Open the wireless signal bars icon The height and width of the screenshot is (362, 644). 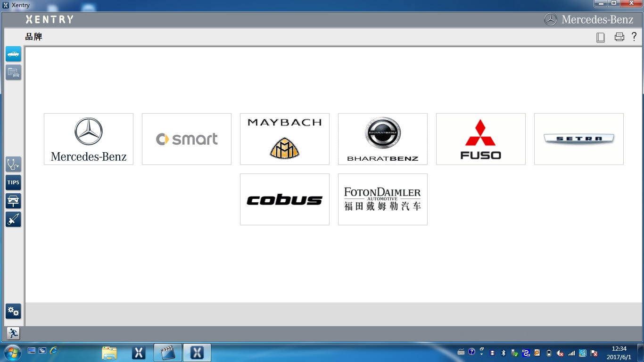[x=571, y=353]
